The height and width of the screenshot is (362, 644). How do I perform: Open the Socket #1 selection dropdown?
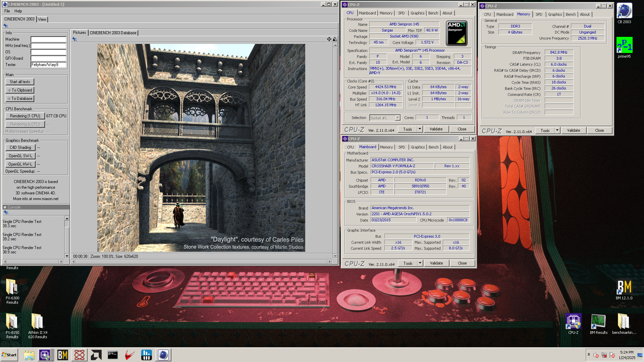tap(397, 118)
